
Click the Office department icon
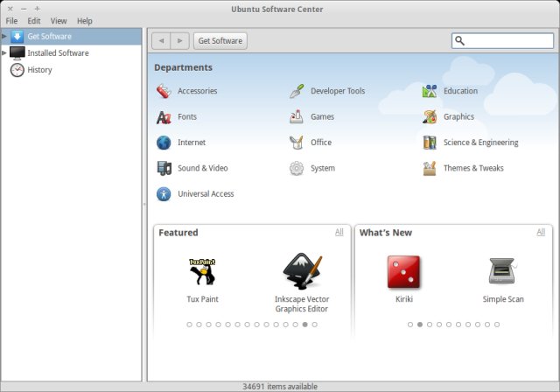pos(297,143)
